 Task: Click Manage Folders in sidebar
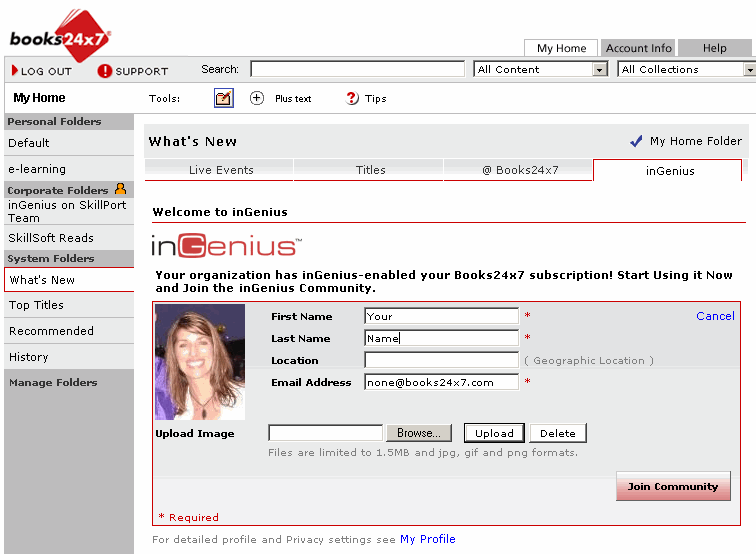coord(53,382)
